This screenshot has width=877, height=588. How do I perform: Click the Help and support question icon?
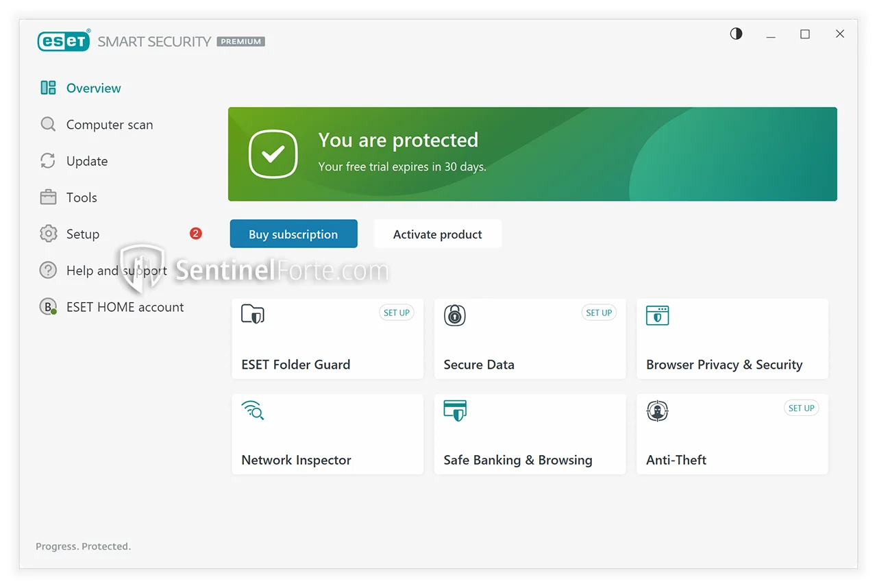(x=48, y=270)
